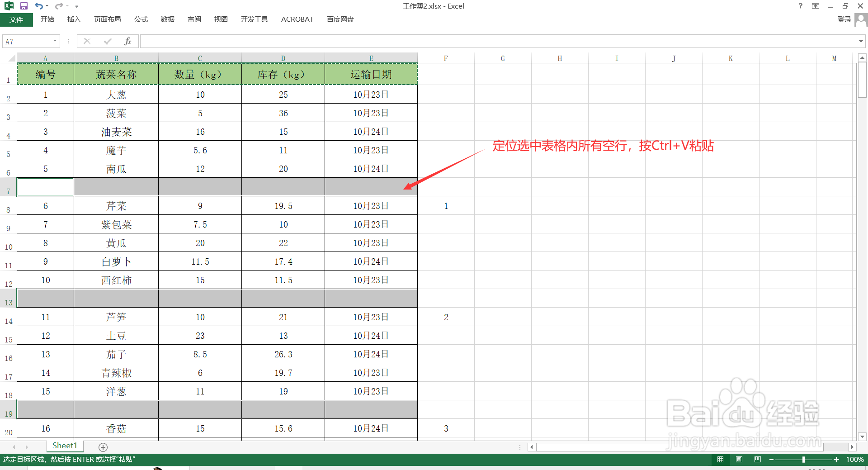The height and width of the screenshot is (470, 868).
Task: Click the Excel application icon
Action: pos(9,6)
